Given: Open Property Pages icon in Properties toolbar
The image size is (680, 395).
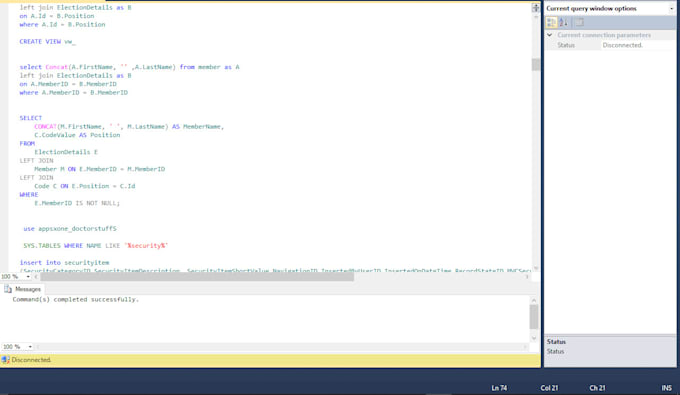Looking at the screenshot, I should 579,22.
